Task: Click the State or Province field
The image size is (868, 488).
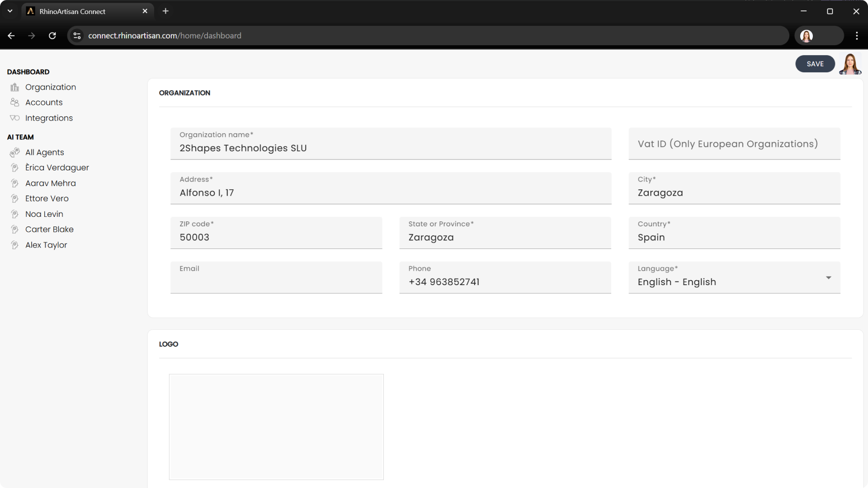Action: click(505, 233)
